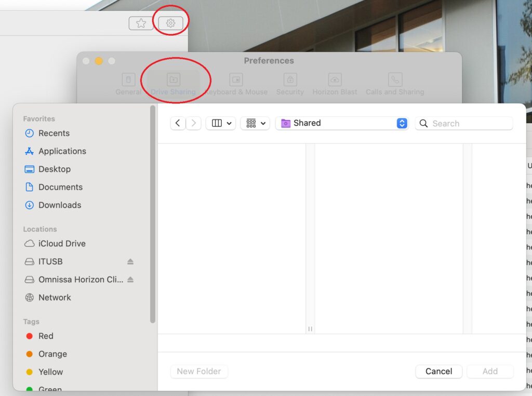The image size is (532, 396).
Task: Open iCloud Drive location
Action: [x=61, y=243]
